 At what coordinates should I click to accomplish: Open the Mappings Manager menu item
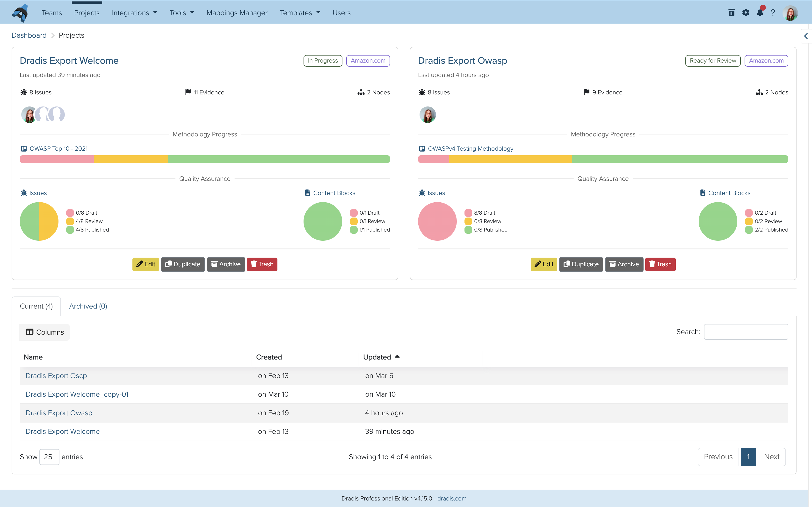[237, 13]
